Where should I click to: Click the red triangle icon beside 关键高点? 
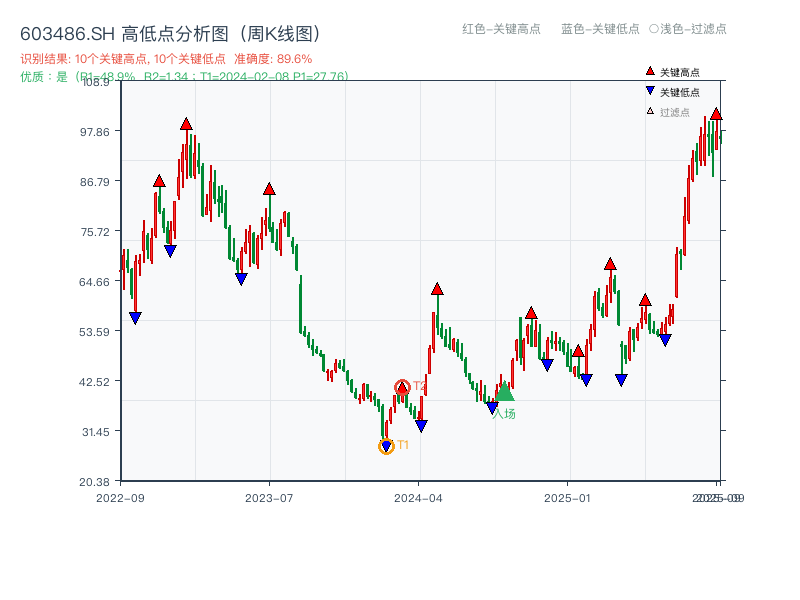click(x=650, y=71)
